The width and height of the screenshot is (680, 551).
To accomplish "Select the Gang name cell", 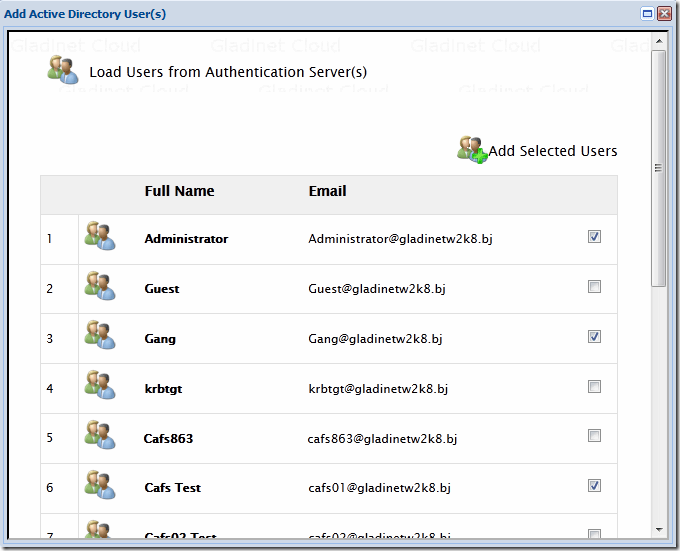I will point(160,339).
